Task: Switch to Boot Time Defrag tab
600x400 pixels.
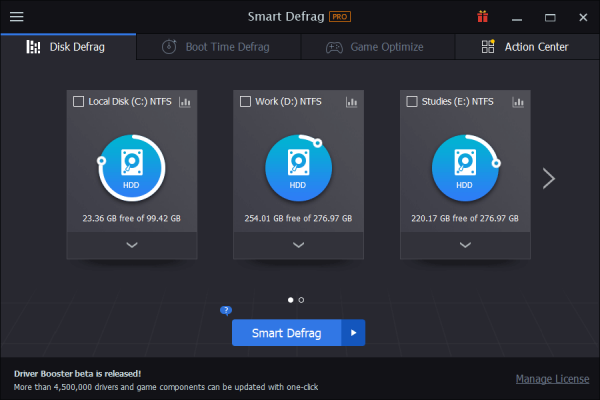Action: coord(218,47)
